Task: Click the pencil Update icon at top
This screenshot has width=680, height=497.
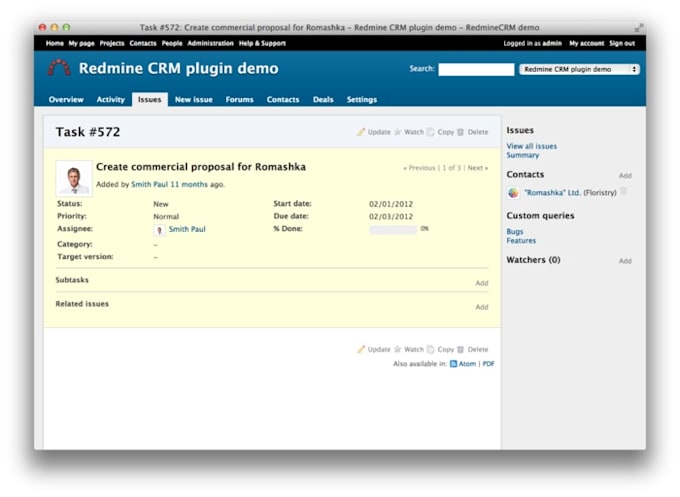Action: pos(361,132)
